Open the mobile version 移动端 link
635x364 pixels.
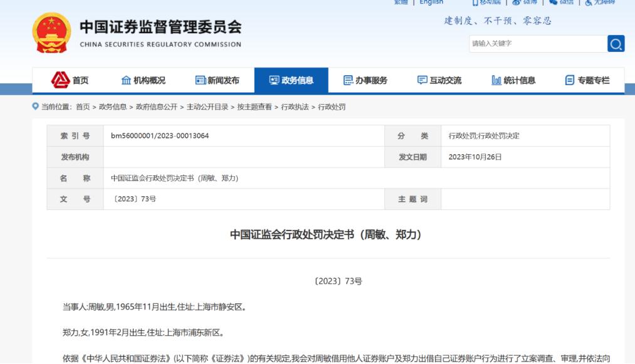click(x=487, y=2)
